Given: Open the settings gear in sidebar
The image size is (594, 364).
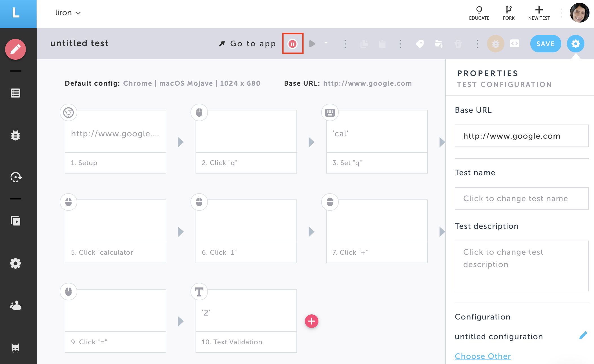Looking at the screenshot, I should tap(15, 263).
